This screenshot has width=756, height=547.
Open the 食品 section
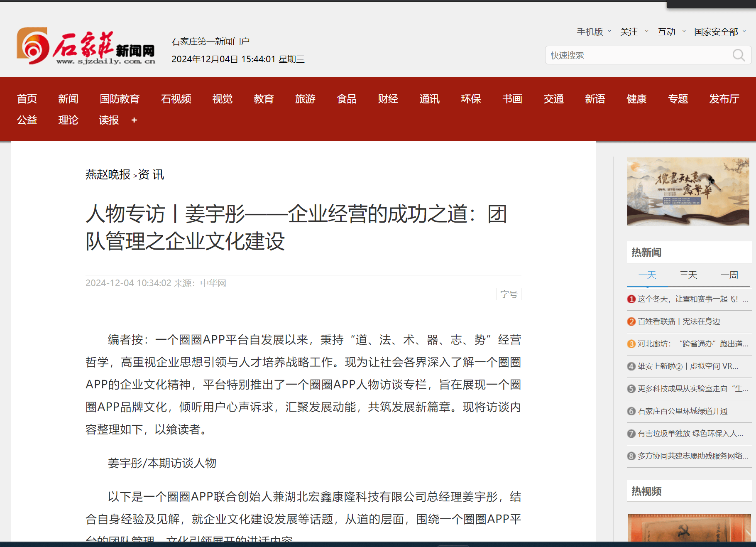[347, 99]
